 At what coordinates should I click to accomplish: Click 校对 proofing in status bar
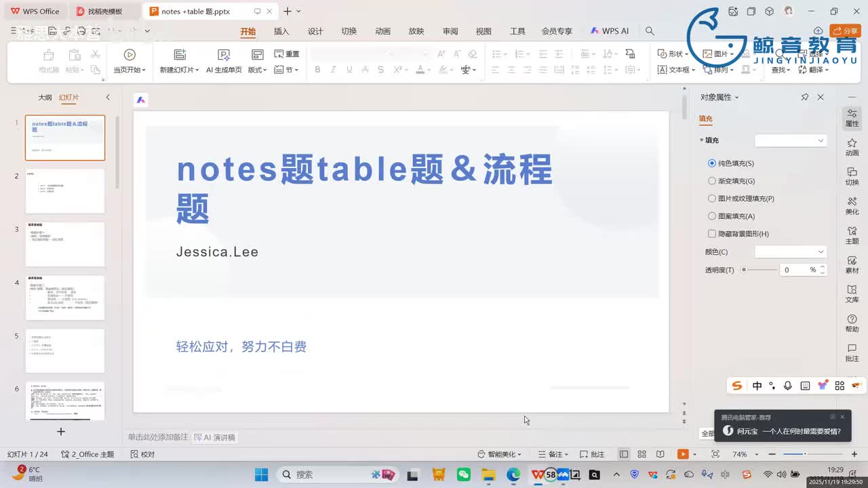[142, 454]
